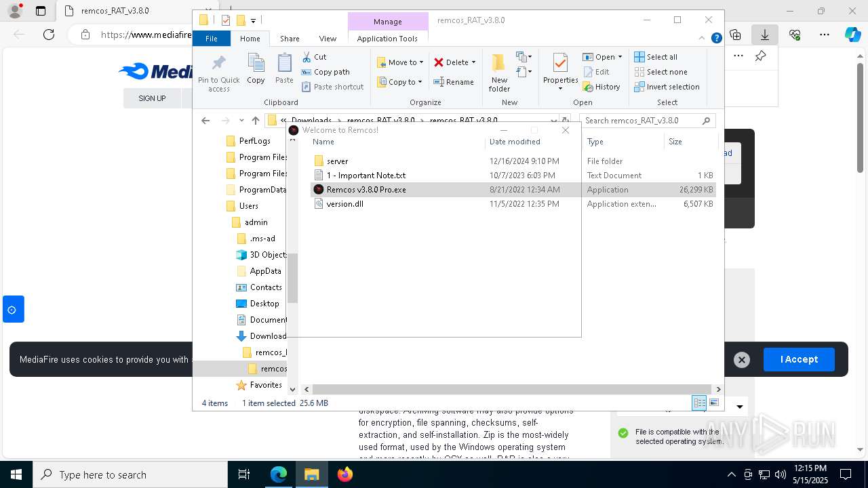Sort by Size column header
This screenshot has width=868, height=488.
[690, 142]
